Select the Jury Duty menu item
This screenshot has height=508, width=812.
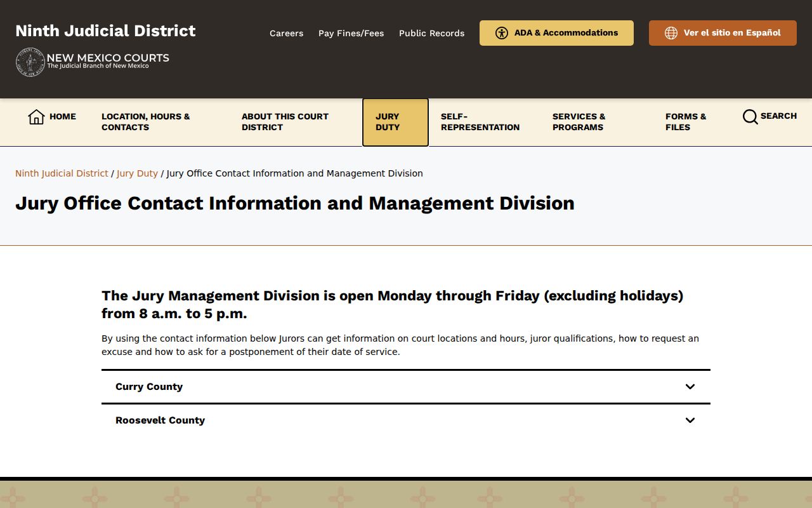pos(395,122)
